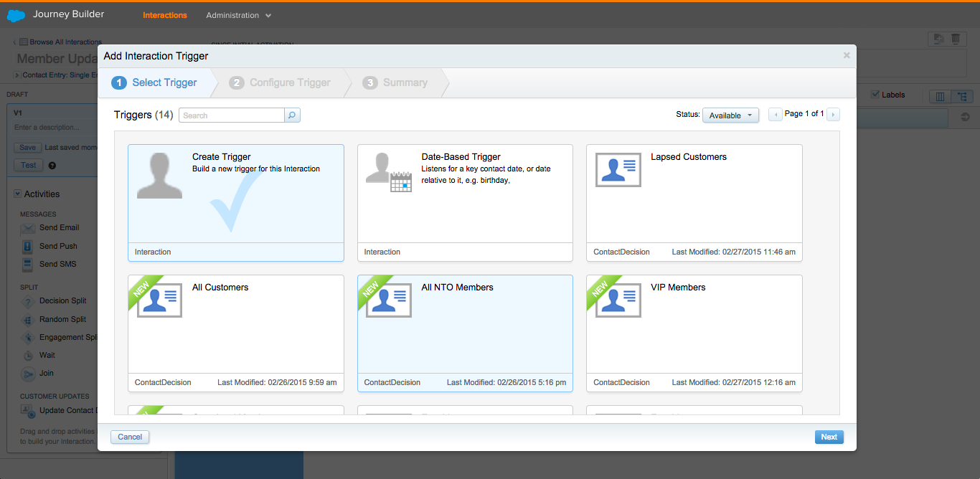Screen dimensions: 980x479
Task: Click the Test button in draft panel
Action: 28,165
